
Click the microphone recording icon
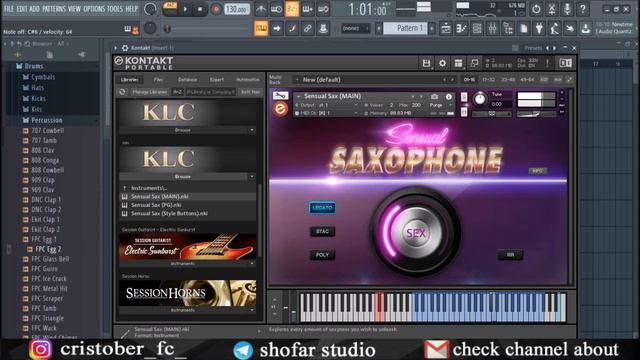click(x=567, y=9)
